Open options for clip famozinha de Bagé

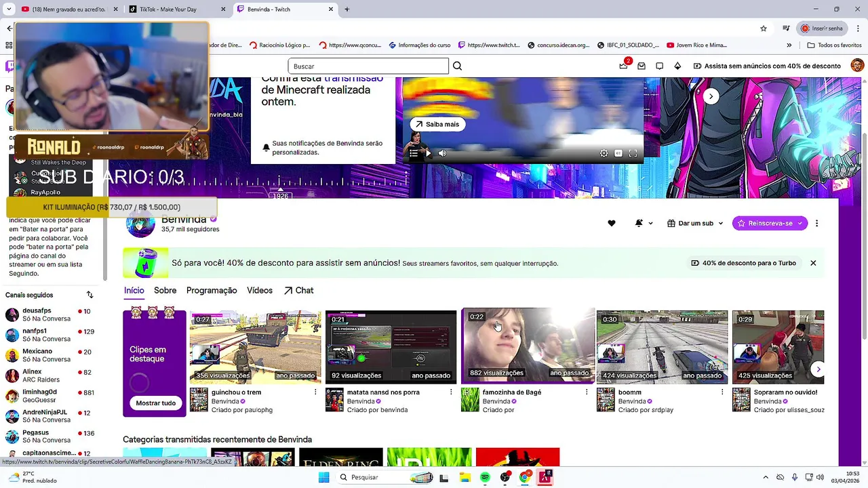click(587, 392)
